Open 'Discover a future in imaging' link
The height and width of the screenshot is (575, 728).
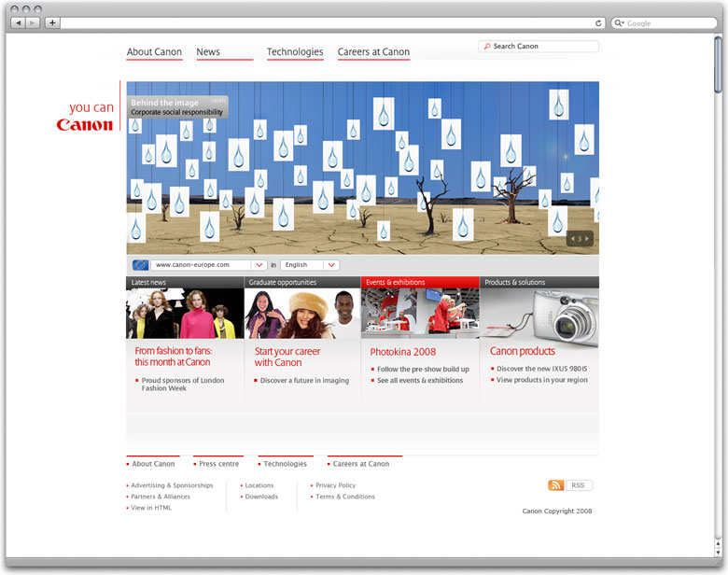pyautogui.click(x=304, y=381)
